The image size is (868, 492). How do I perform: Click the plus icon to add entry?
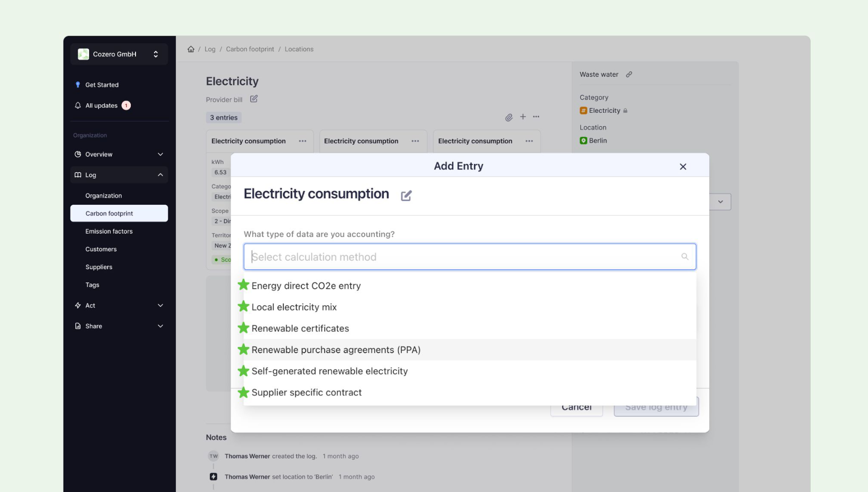point(523,117)
